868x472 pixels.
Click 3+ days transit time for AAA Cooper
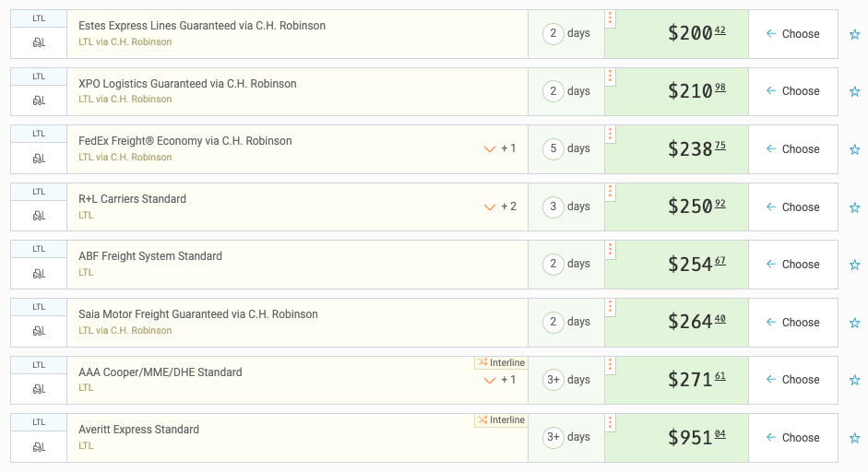(566, 380)
